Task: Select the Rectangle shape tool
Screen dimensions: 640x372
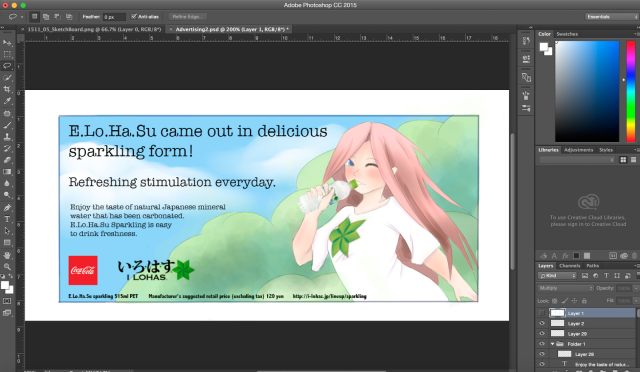Action: (x=7, y=243)
